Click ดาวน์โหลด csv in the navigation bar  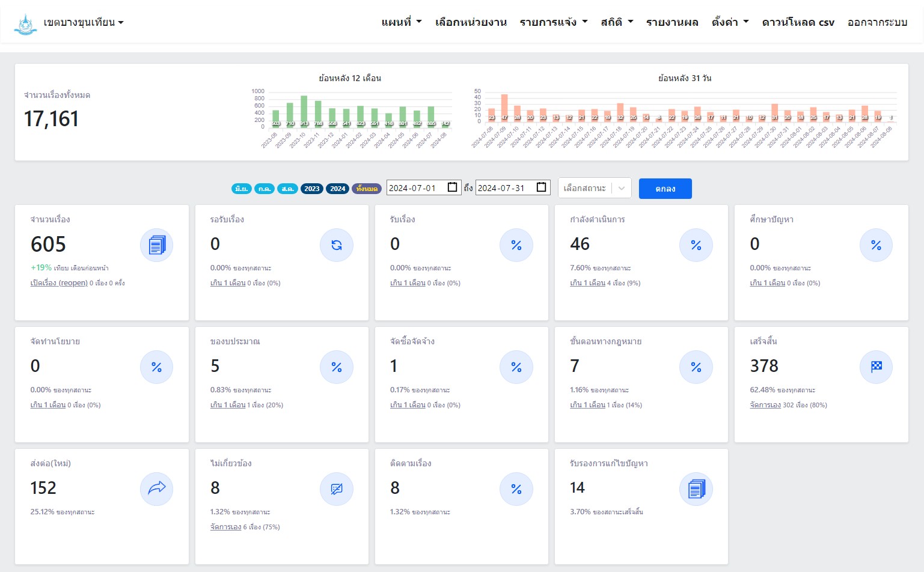tap(798, 22)
